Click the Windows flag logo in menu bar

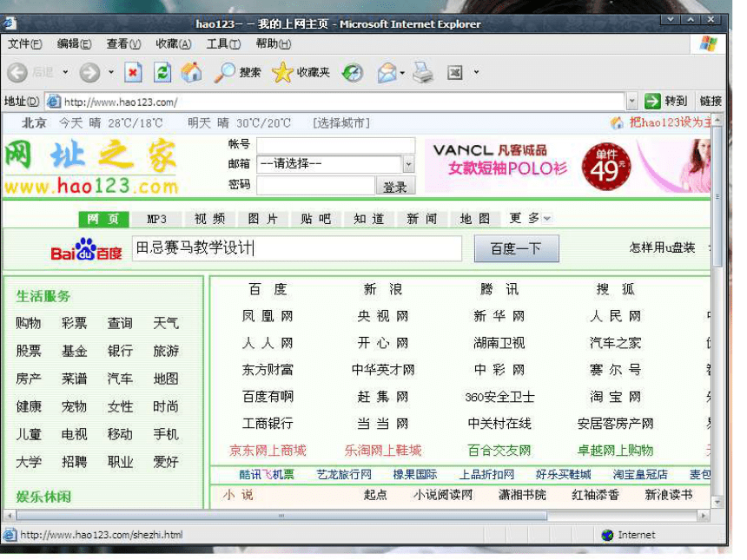coord(709,43)
